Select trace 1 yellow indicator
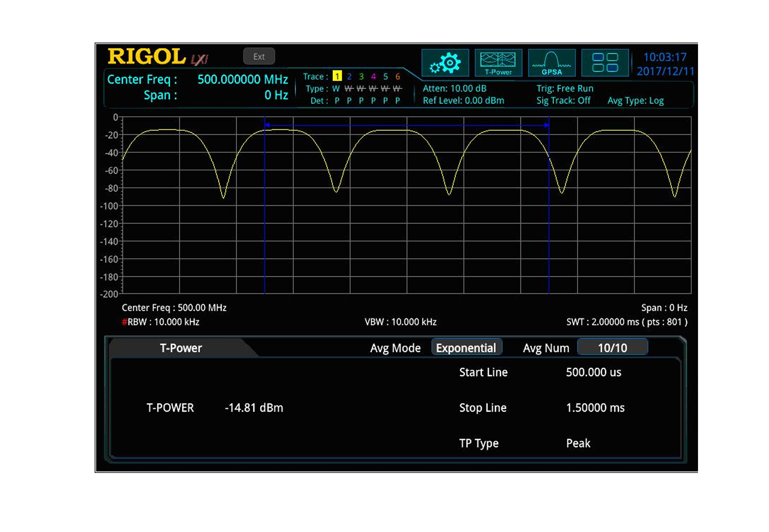Screen dimensions: 769x532 click(x=337, y=76)
